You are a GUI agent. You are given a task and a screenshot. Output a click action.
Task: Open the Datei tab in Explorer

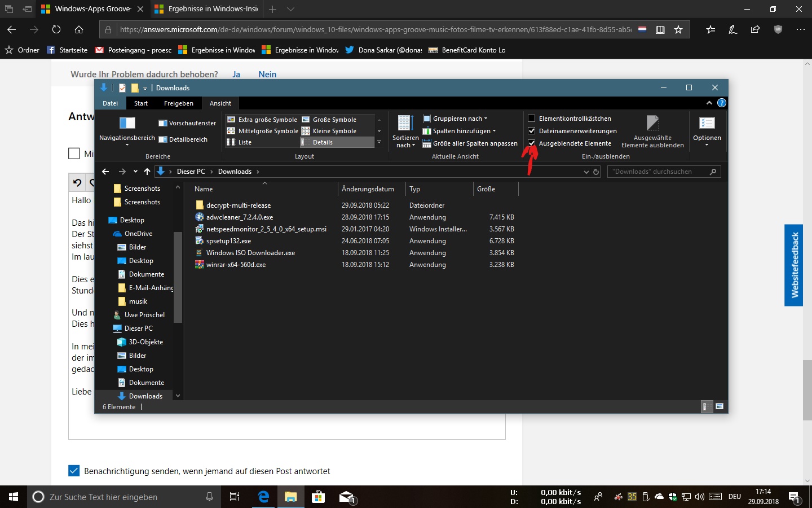(111, 103)
